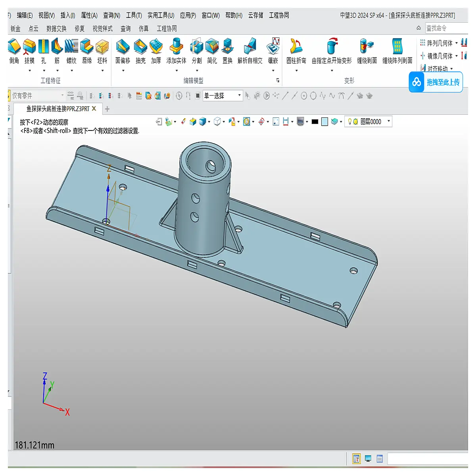Image resolution: width=476 pixels, height=476 pixels.
Task: Click the 加厚 (Thicken) tool
Action: (156, 51)
